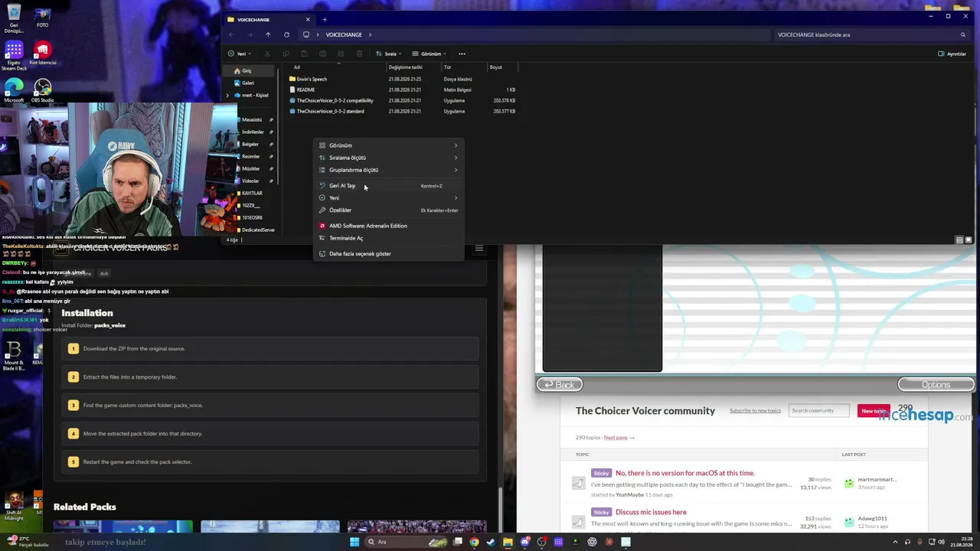
Task: Click Daha fazla seçenek göster
Action: 390,253
